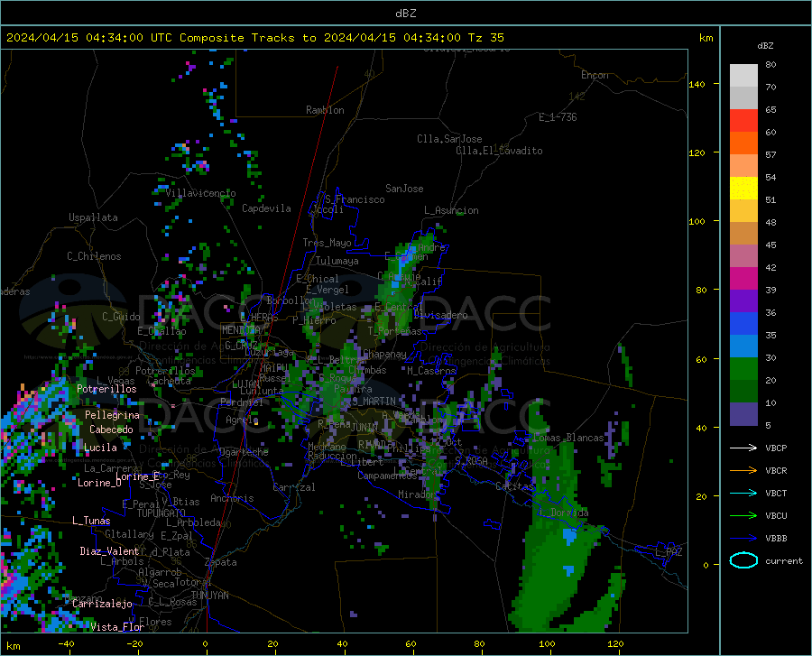Click the Capdevila map label
812x656 pixels.
pos(266,208)
